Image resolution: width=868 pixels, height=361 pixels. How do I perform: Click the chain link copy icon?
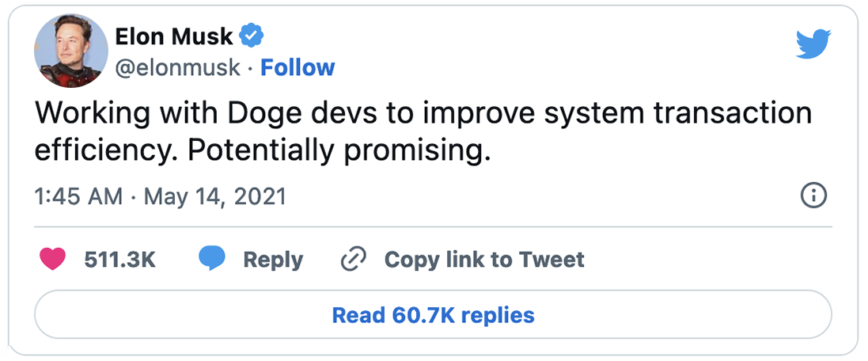coord(351,260)
